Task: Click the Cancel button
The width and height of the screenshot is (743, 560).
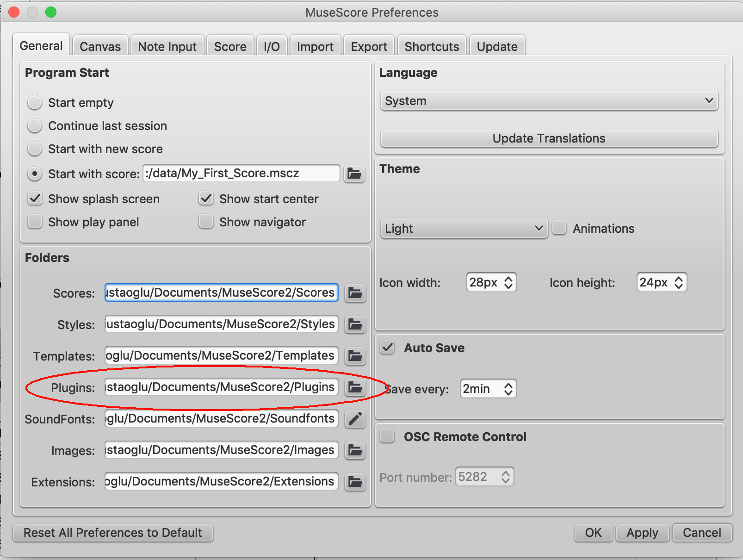Action: pos(702,533)
